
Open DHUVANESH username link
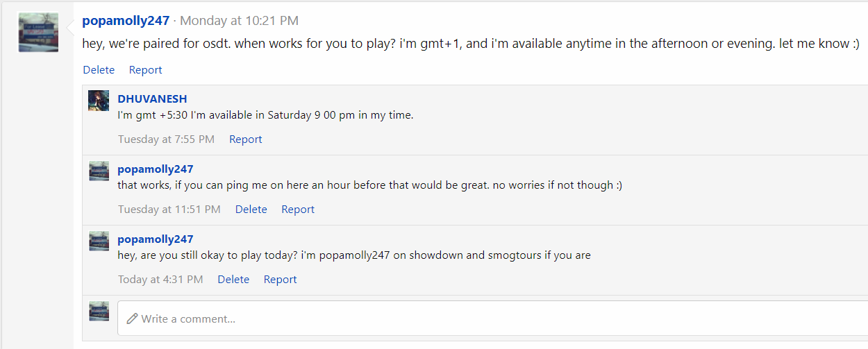(x=152, y=99)
